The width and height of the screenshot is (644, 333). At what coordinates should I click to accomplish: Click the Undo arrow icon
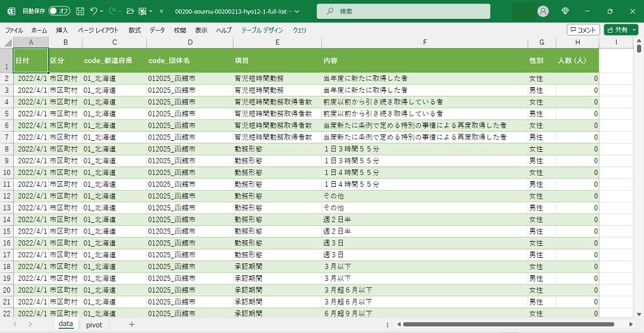[94, 12]
